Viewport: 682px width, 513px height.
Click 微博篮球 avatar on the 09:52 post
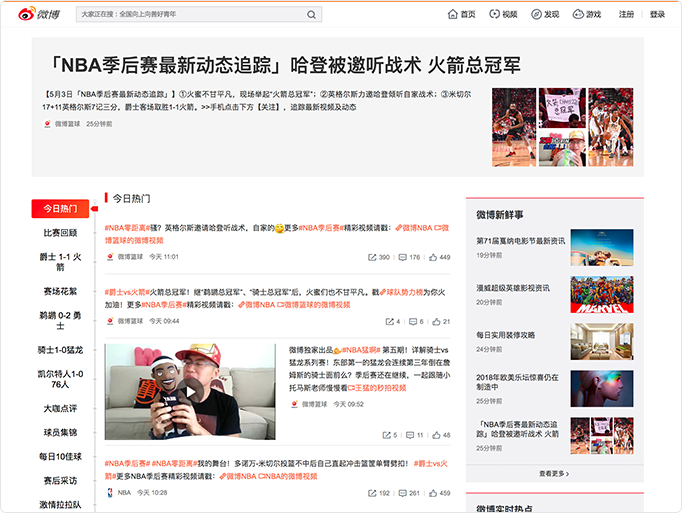point(294,404)
